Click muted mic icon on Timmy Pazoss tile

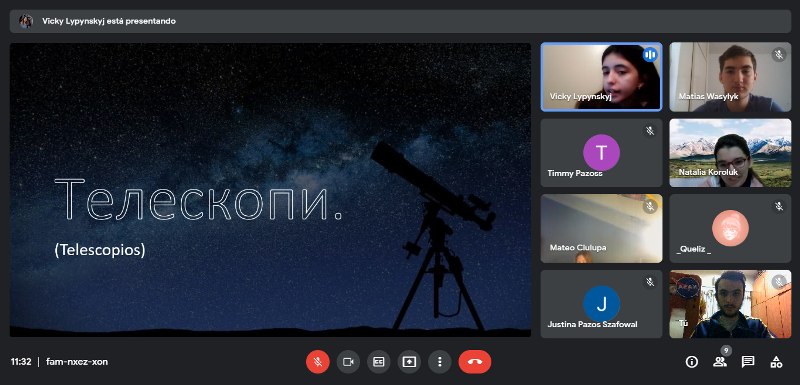point(650,131)
